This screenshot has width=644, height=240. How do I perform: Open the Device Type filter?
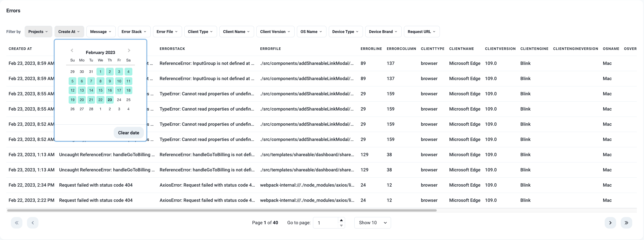coord(346,32)
